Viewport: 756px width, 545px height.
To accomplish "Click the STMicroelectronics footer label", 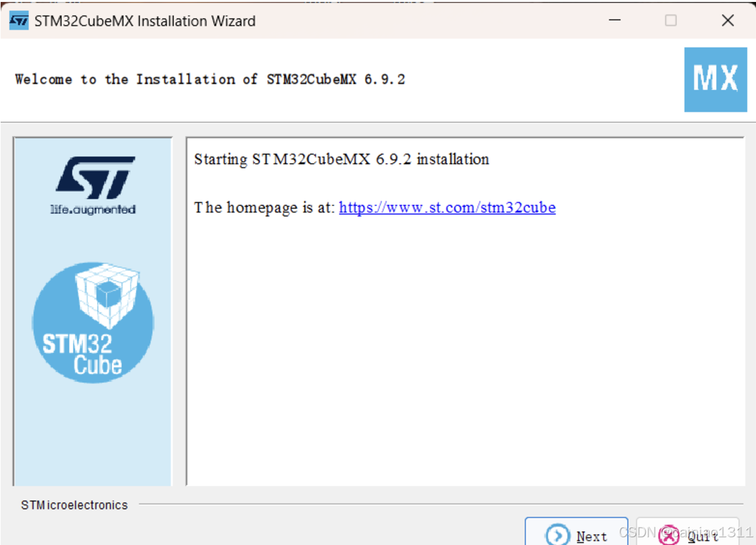I will [74, 505].
